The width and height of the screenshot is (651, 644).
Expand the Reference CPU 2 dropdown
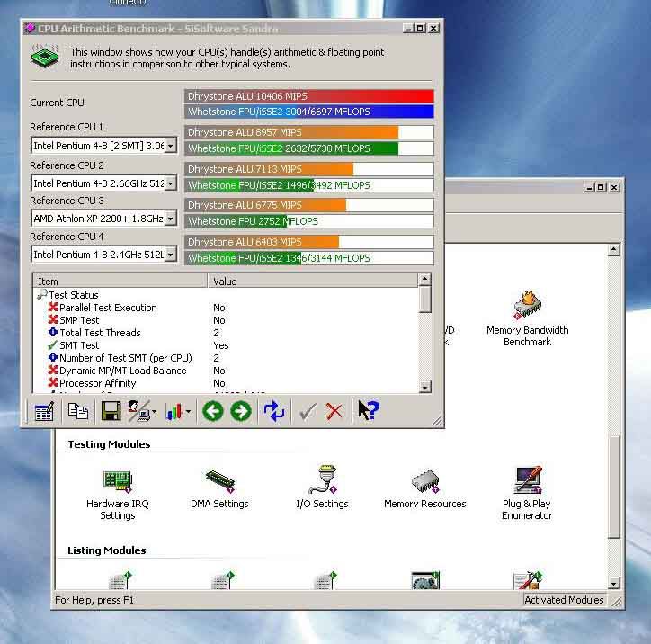[170, 183]
